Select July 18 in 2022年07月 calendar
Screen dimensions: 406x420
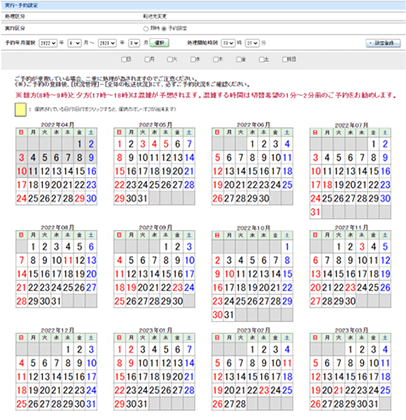tap(327, 185)
